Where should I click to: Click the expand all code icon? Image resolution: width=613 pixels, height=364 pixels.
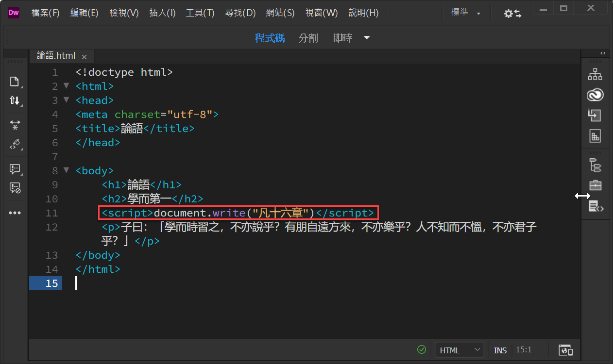click(x=15, y=125)
